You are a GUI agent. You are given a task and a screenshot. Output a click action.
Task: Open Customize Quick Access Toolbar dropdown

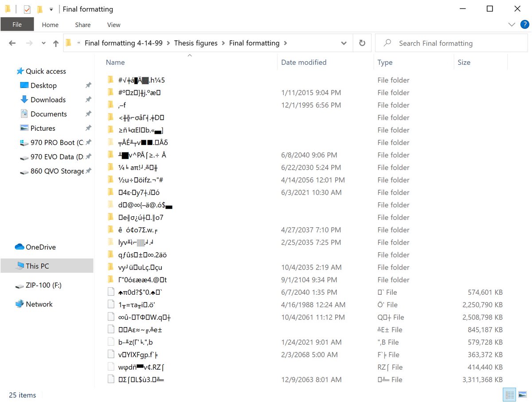point(51,9)
